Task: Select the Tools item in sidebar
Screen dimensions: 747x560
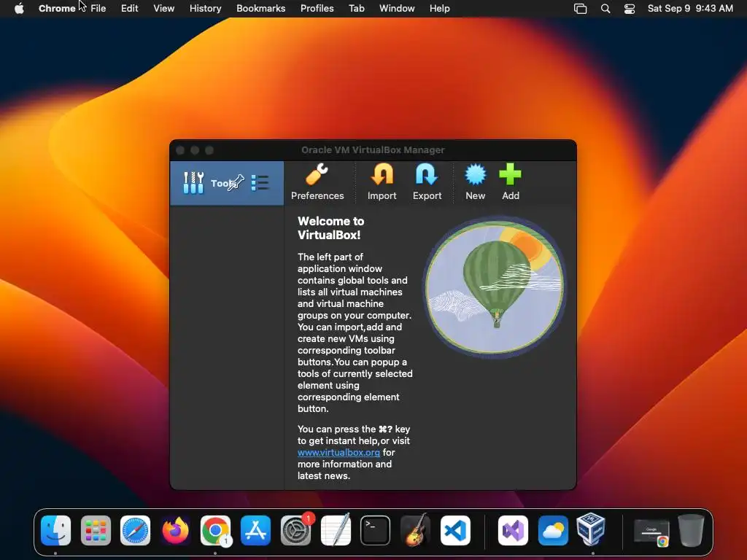Action: 227,183
